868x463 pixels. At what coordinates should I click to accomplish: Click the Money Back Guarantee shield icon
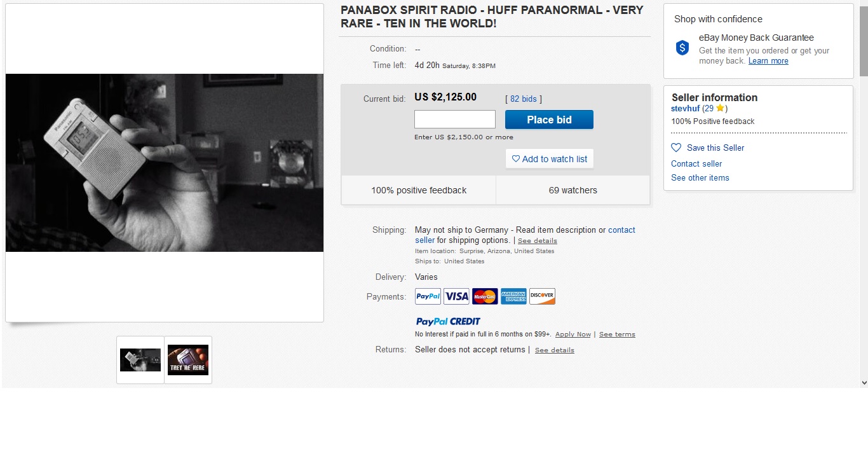[682, 48]
